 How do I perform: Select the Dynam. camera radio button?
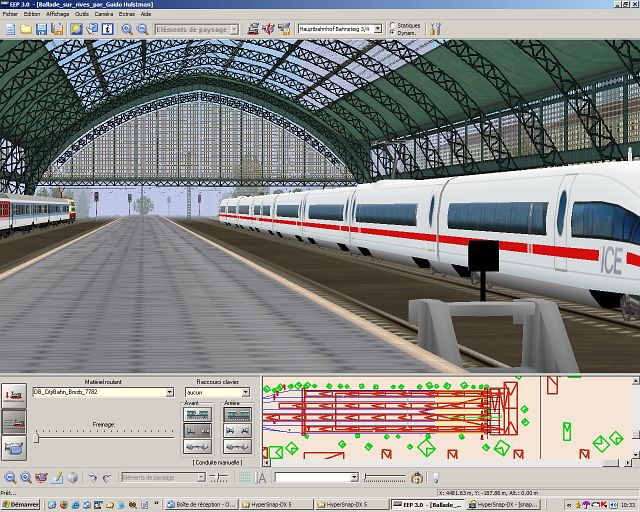click(390, 34)
